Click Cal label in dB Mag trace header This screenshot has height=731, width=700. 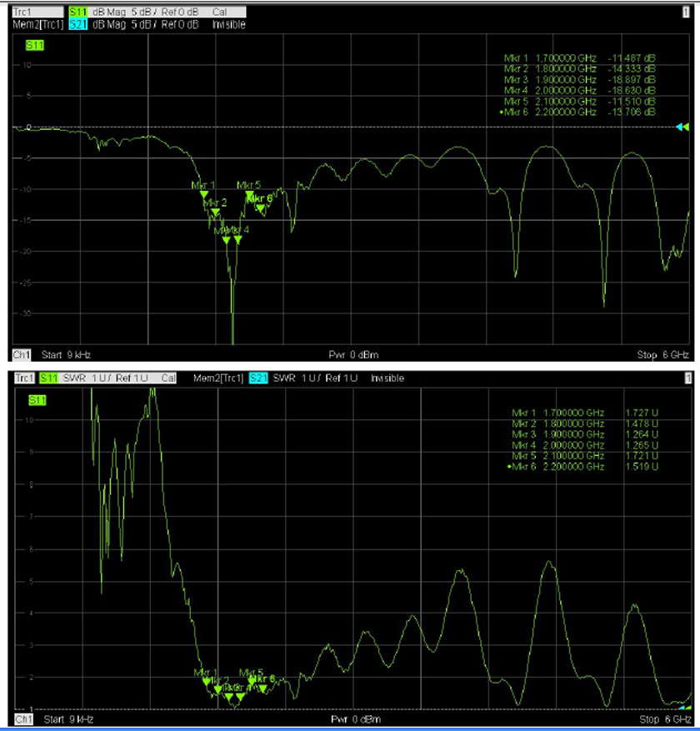point(219,13)
